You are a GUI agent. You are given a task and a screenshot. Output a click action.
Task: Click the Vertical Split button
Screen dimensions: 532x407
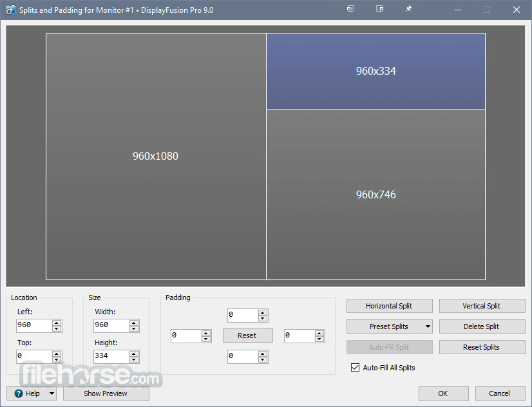pos(482,306)
